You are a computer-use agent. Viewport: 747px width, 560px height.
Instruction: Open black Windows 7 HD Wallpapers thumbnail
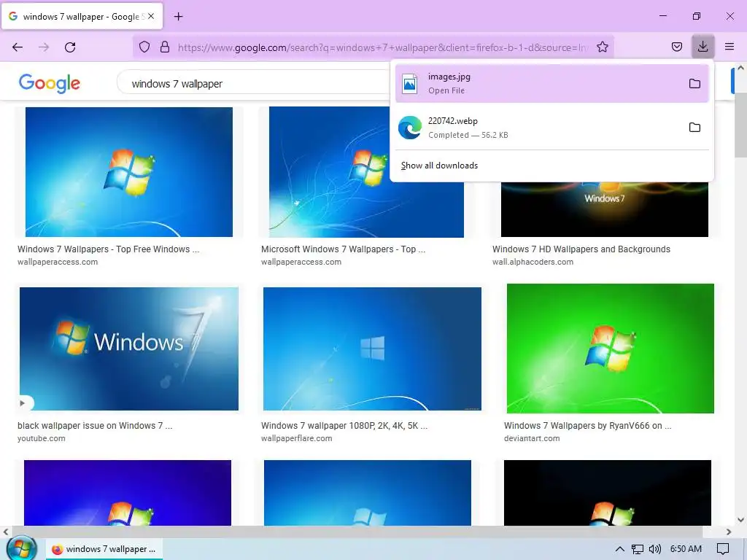[605, 209]
